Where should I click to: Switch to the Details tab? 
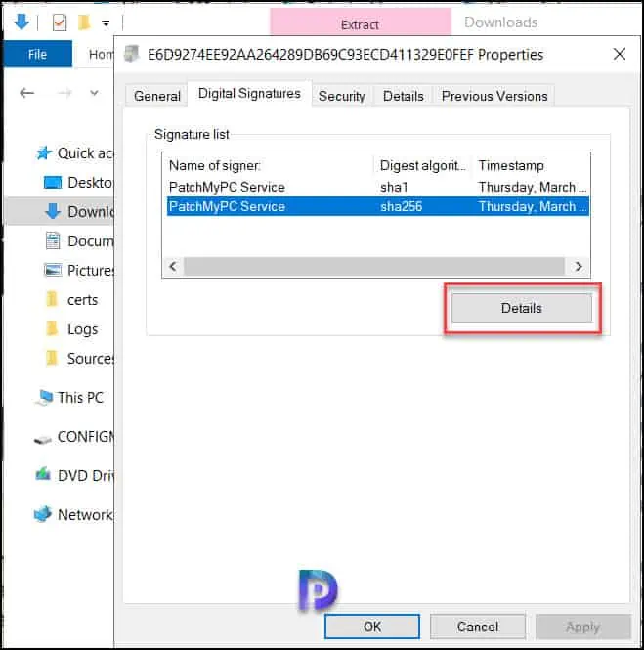point(404,96)
